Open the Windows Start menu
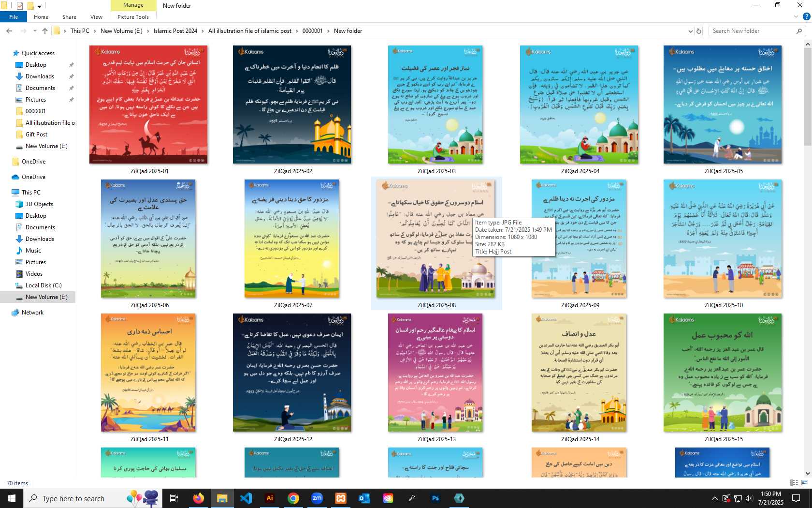 coord(12,498)
